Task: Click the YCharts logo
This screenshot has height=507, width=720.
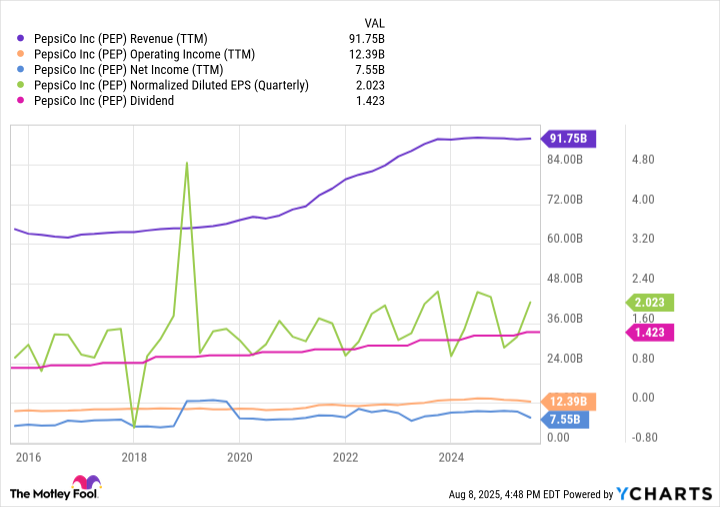Action: 664,494
